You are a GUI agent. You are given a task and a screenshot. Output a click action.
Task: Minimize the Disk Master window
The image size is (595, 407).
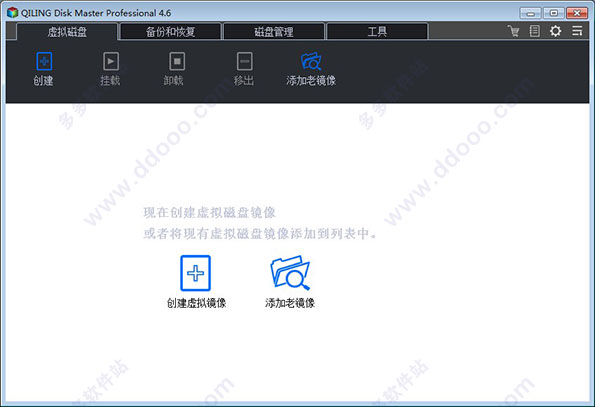(x=530, y=13)
